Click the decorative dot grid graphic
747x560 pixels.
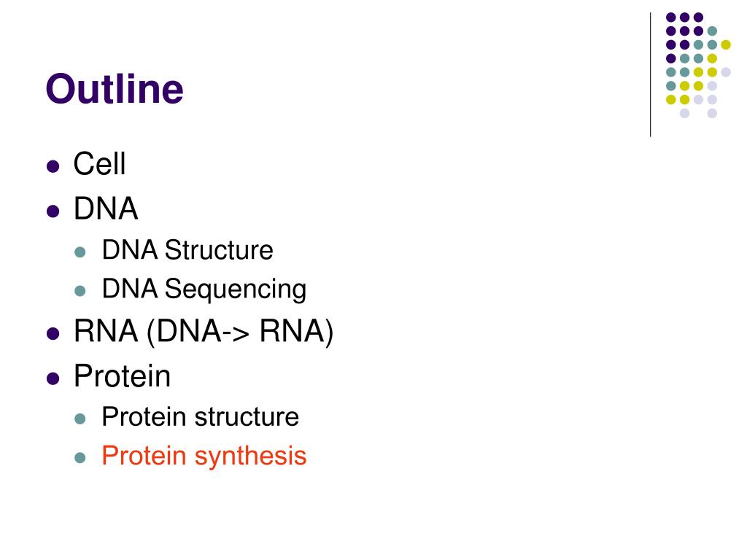(x=698, y=65)
